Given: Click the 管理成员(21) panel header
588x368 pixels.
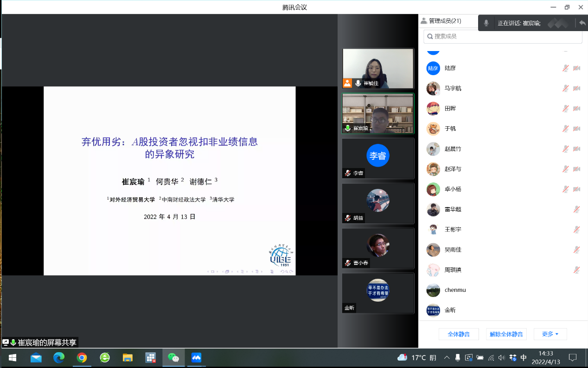Looking at the screenshot, I should 444,21.
